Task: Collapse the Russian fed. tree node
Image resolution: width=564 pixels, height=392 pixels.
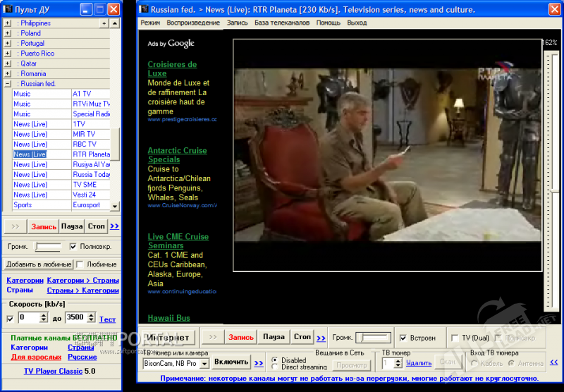Action: pos(7,83)
